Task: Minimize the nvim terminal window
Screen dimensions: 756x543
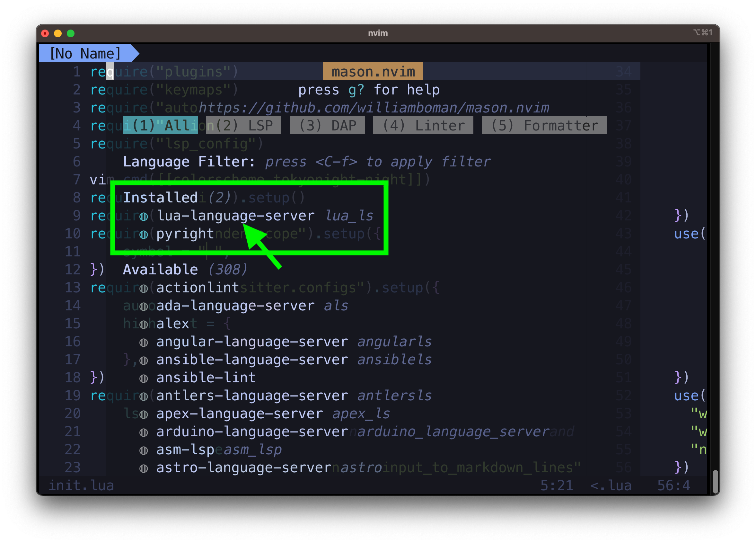Action: point(58,33)
